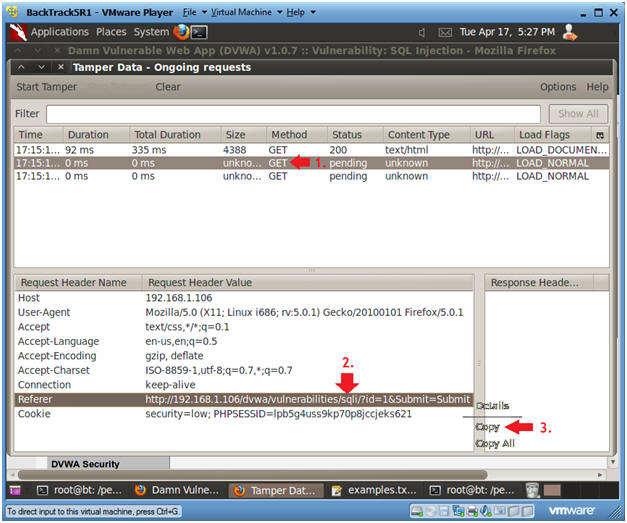Click the VMware network adapter status icon
Screen dimensions: 627x523
point(458,511)
